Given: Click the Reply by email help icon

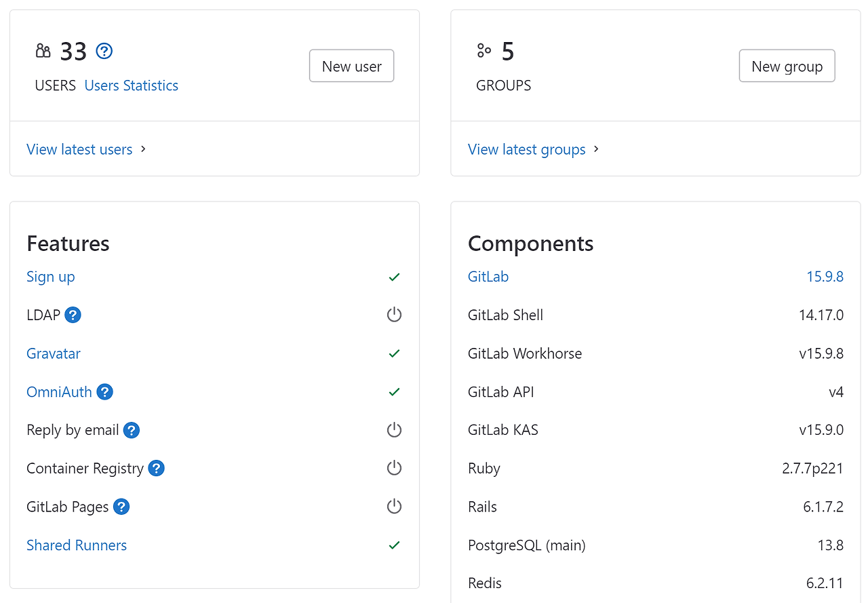Looking at the screenshot, I should (132, 430).
